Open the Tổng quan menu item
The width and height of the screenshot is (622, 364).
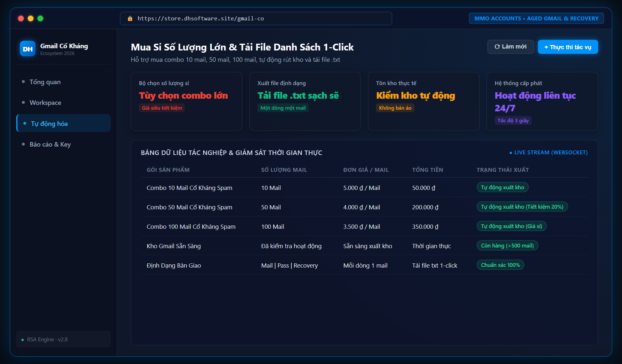(63, 82)
